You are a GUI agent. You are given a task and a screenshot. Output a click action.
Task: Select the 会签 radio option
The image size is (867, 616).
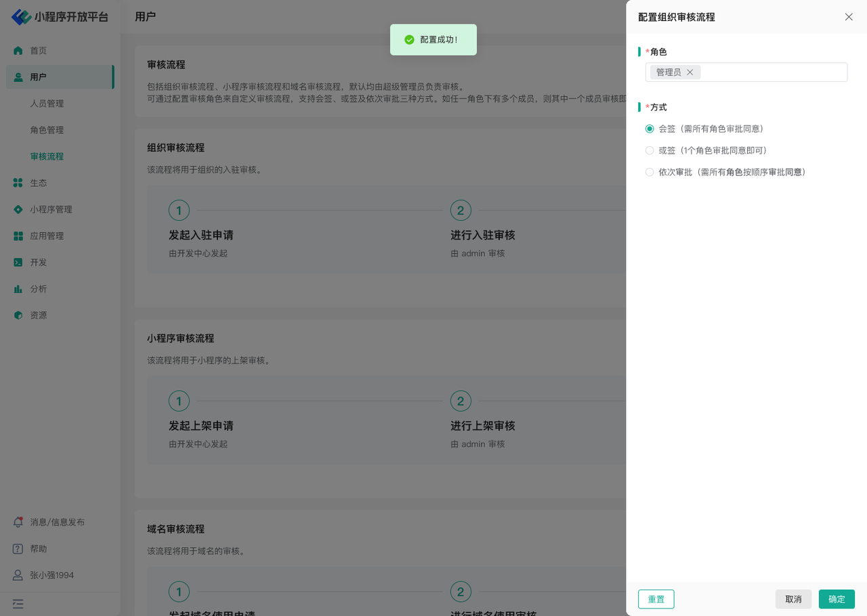click(x=650, y=129)
